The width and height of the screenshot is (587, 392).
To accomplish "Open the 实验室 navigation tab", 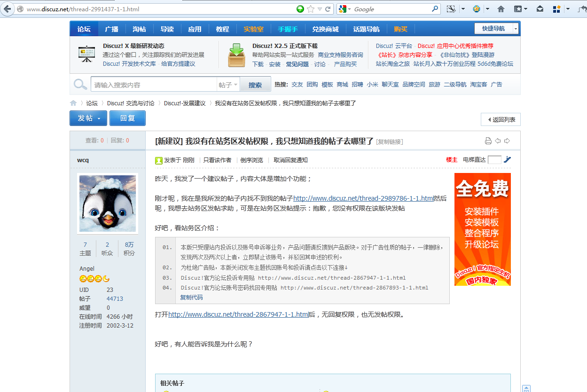I will tap(254, 29).
